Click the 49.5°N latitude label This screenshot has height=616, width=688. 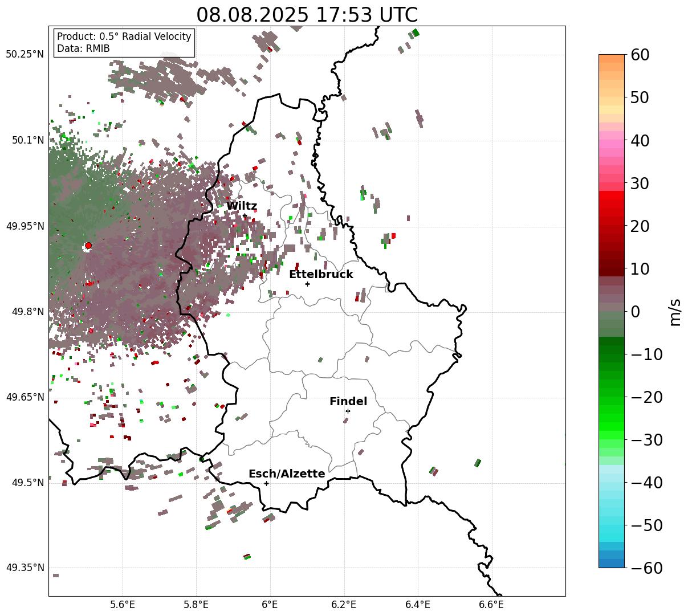pyautogui.click(x=27, y=483)
